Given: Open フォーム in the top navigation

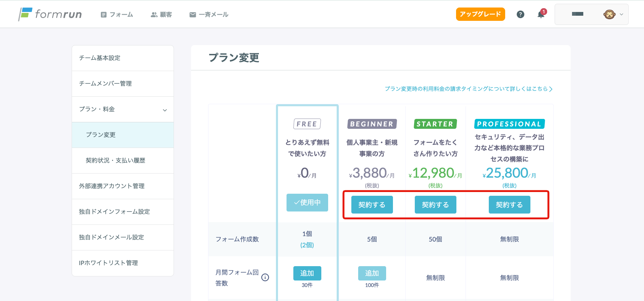Looking at the screenshot, I should point(117,15).
